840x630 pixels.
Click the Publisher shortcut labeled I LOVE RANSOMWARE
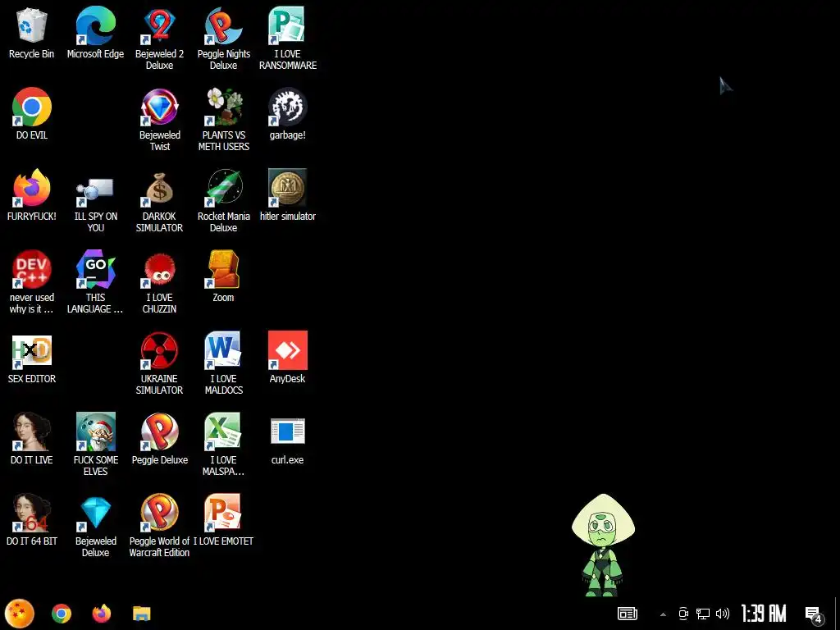[288, 39]
